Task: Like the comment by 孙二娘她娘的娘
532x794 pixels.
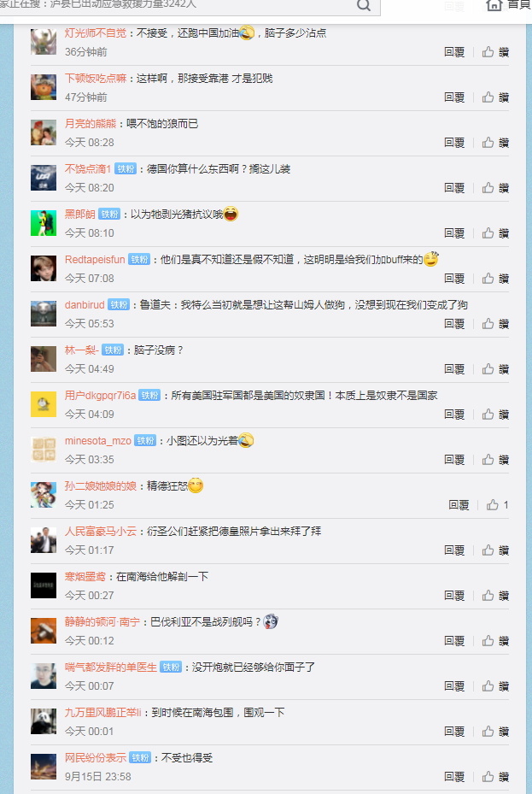Action: [497, 505]
